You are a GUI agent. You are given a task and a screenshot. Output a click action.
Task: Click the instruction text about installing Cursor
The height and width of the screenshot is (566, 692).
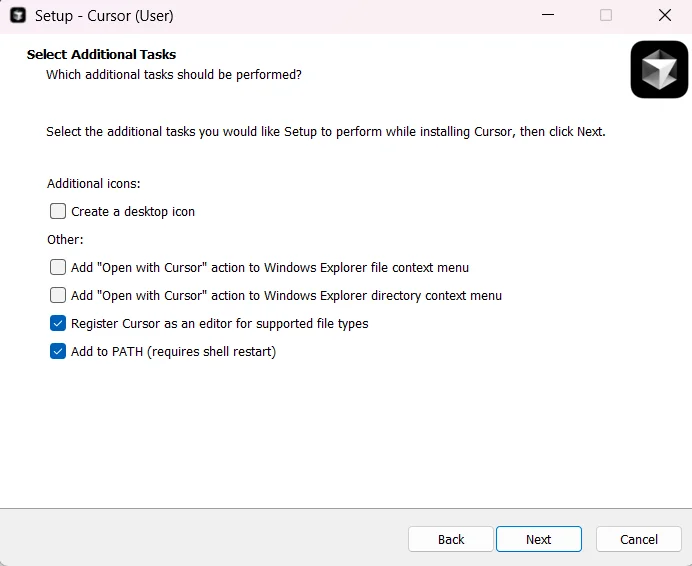tap(326, 132)
